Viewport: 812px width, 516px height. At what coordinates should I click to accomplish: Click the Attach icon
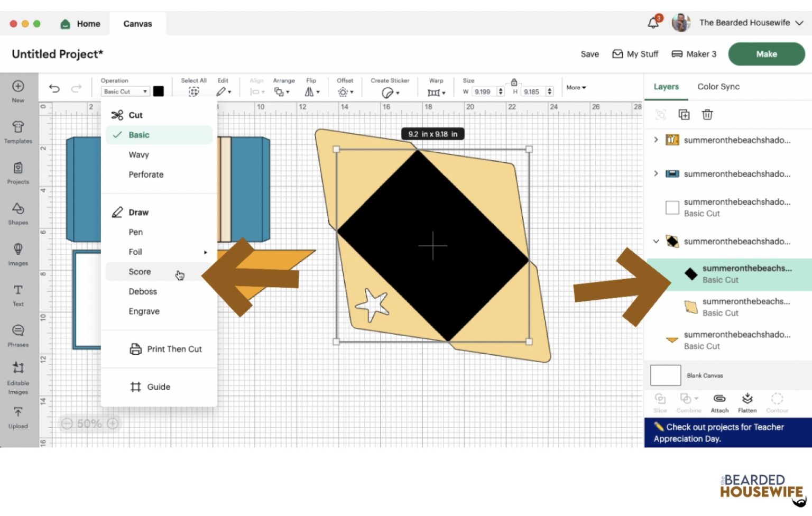point(719,402)
